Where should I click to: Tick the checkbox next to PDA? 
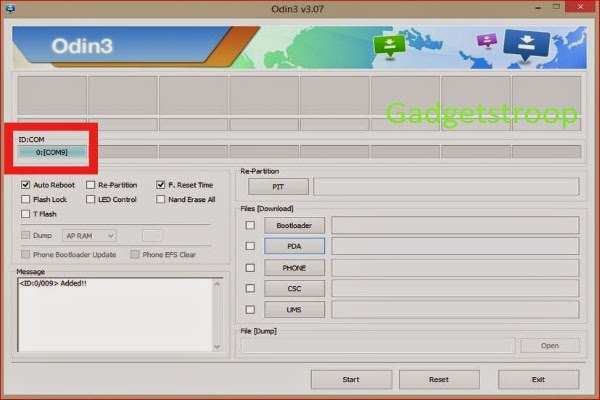[x=250, y=246]
